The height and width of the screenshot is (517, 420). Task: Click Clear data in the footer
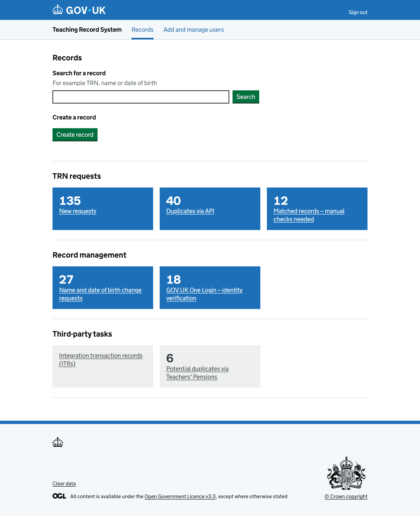(x=64, y=483)
